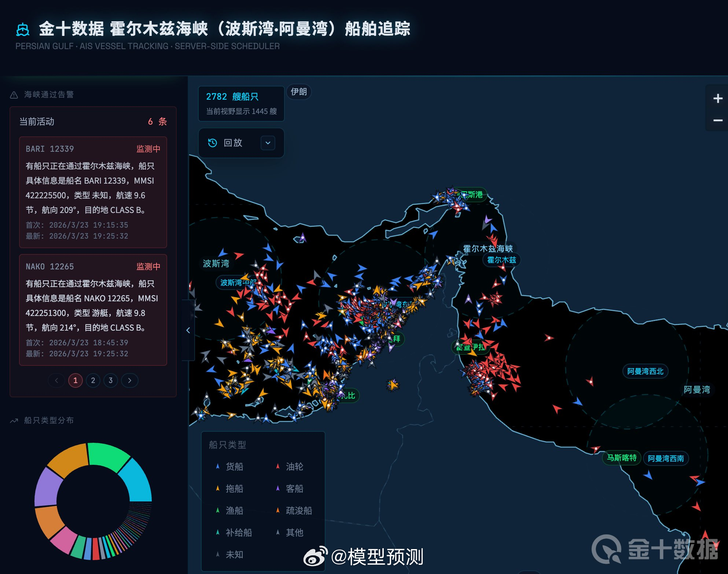Click the ship type distribution trend icon
728x574 pixels.
tap(14, 420)
